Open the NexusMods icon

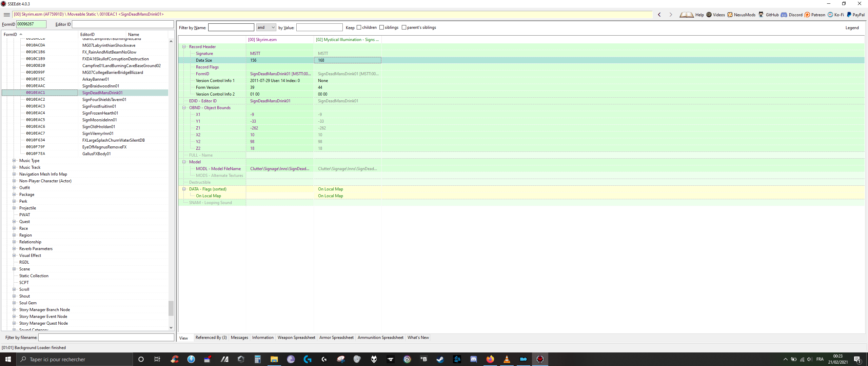730,15
